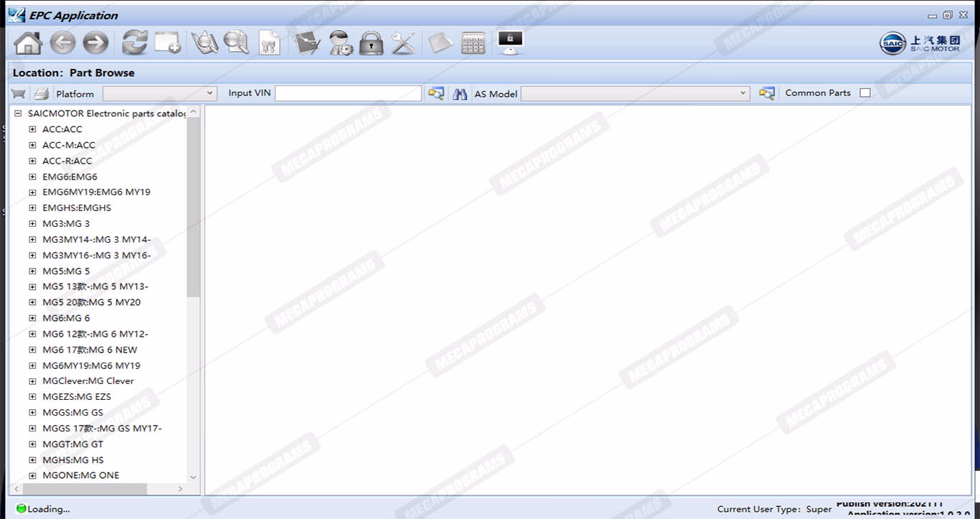
Task: Click the printer icon
Action: tap(42, 93)
